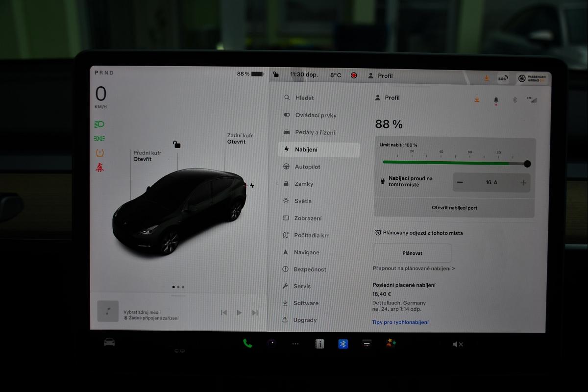Open 'Přepnout na plánované nabíjení' chevron link
Screen dimensions: 588x392
(414, 269)
